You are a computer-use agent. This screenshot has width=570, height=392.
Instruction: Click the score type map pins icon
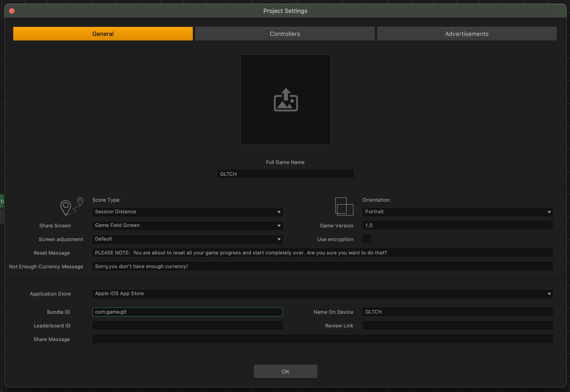click(71, 206)
